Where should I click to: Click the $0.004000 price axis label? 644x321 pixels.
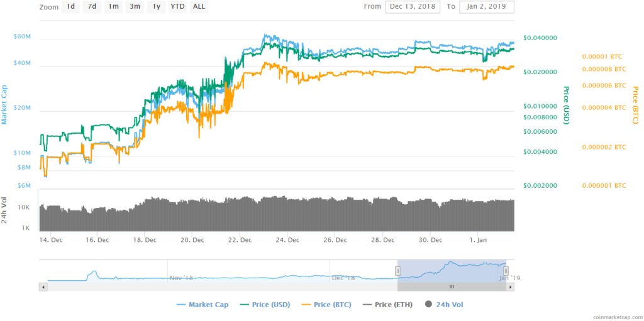pyautogui.click(x=540, y=152)
